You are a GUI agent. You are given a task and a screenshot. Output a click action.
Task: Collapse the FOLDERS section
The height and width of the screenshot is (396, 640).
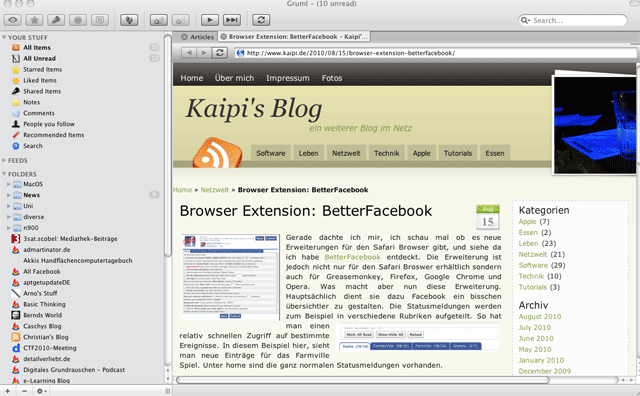tap(4, 174)
